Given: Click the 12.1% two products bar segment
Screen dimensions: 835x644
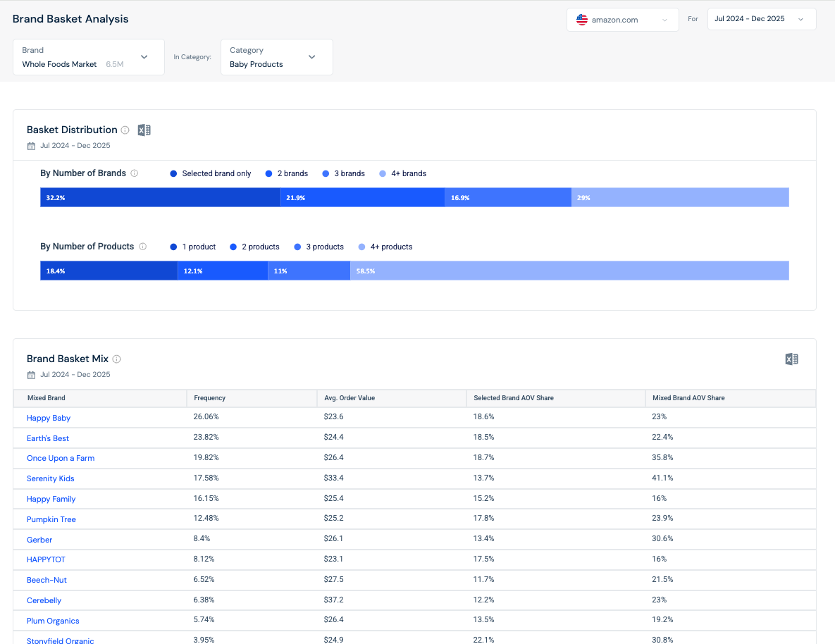Looking at the screenshot, I should click(223, 271).
